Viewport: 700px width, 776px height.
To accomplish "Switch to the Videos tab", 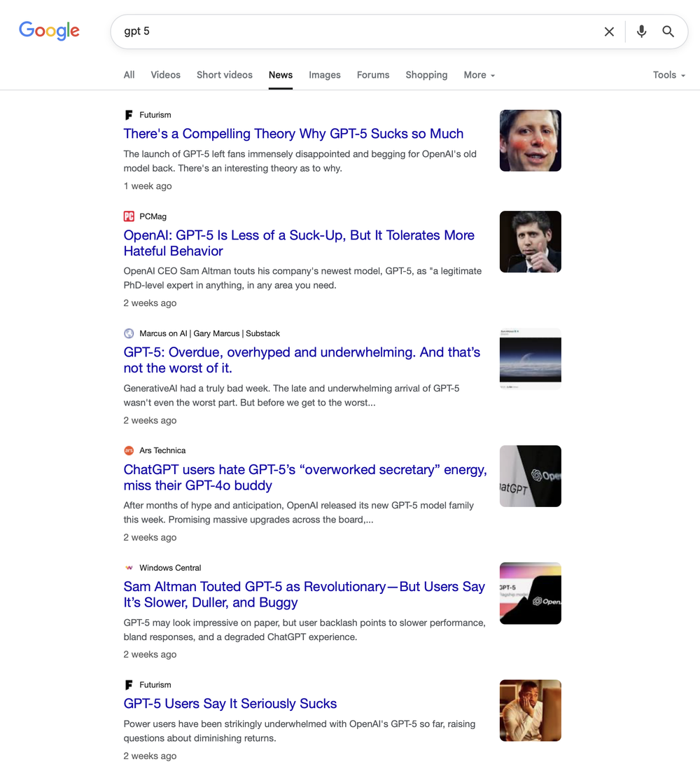I will tap(165, 75).
